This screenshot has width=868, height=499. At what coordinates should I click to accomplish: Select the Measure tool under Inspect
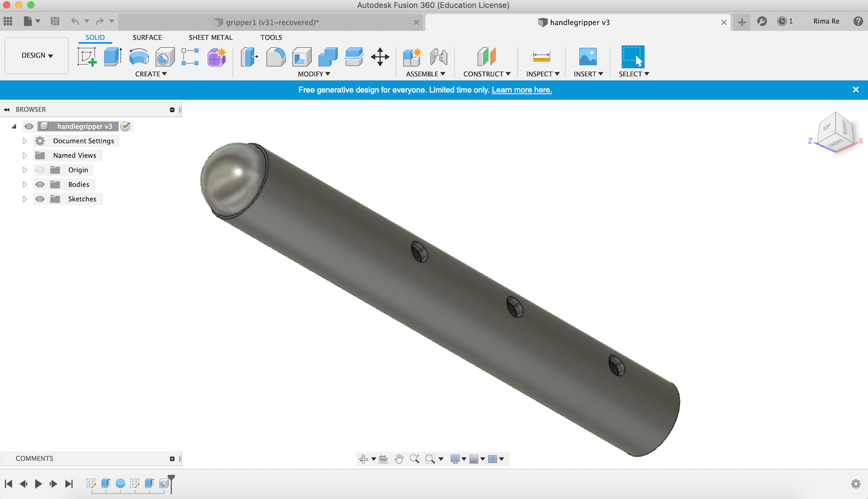coord(541,57)
